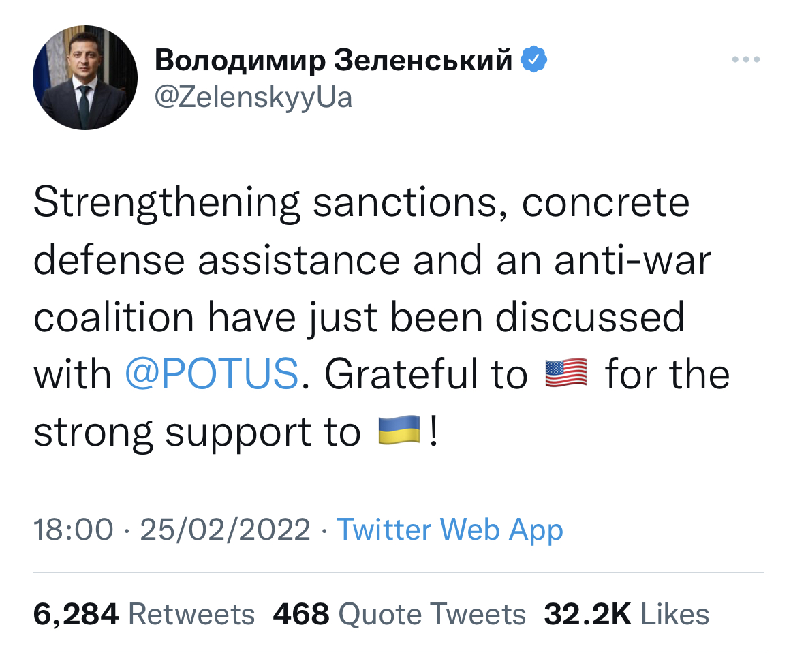View who Likes this tweet

[675, 614]
